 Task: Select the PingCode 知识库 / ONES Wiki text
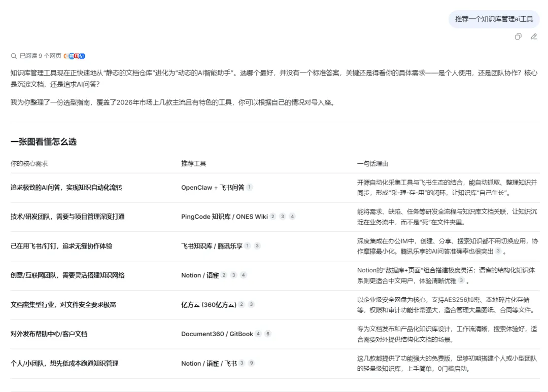pyautogui.click(x=224, y=217)
